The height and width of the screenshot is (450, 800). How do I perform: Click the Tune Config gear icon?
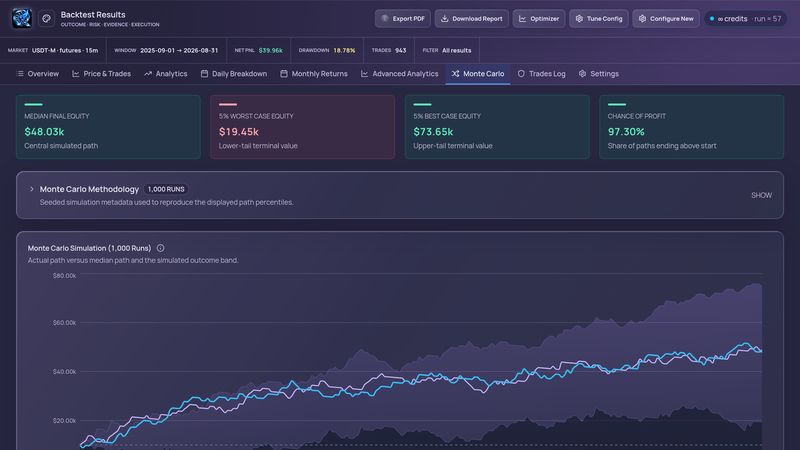tap(579, 18)
